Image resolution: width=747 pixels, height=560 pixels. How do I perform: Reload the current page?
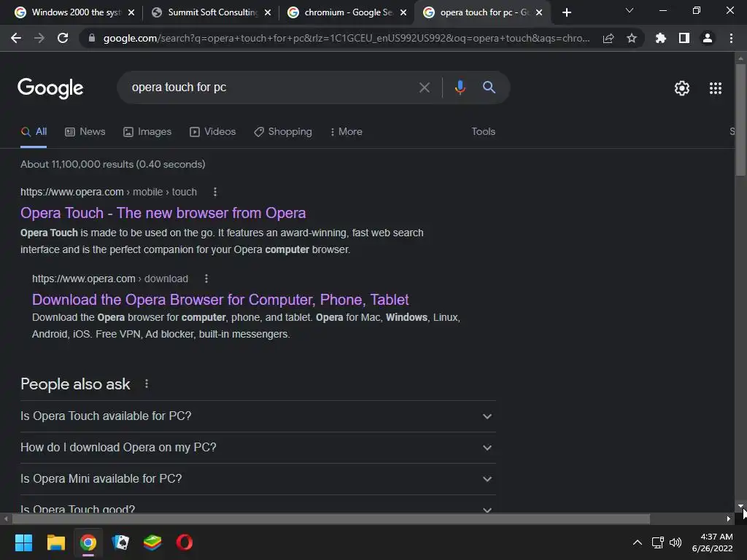(x=63, y=38)
